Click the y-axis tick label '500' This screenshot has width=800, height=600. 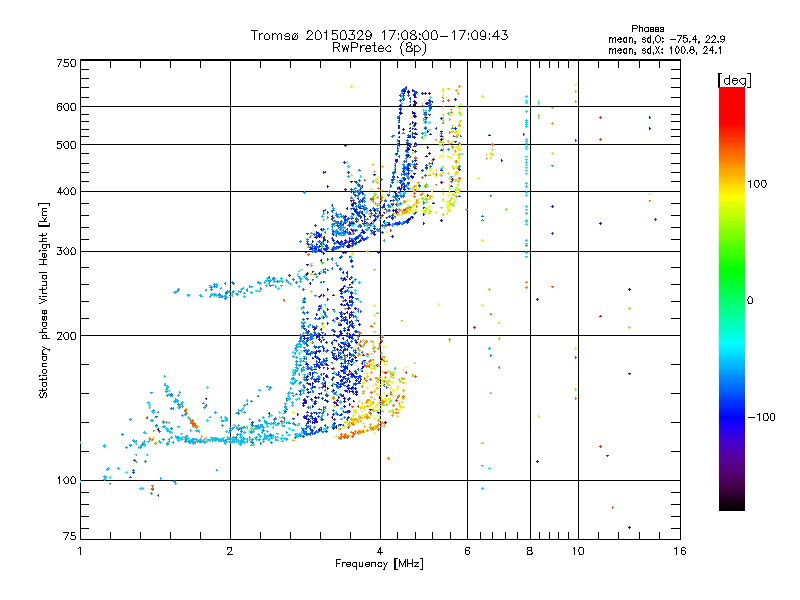(x=66, y=145)
